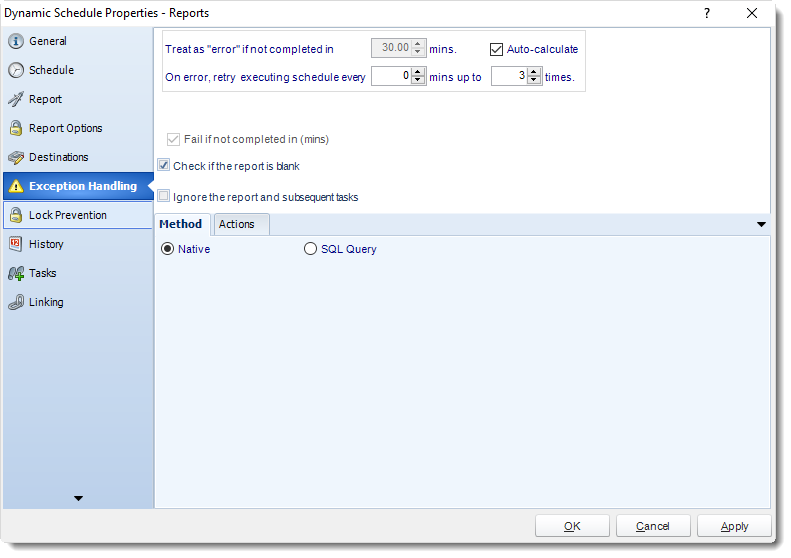Decrease the retry interval minutes

[x=418, y=80]
